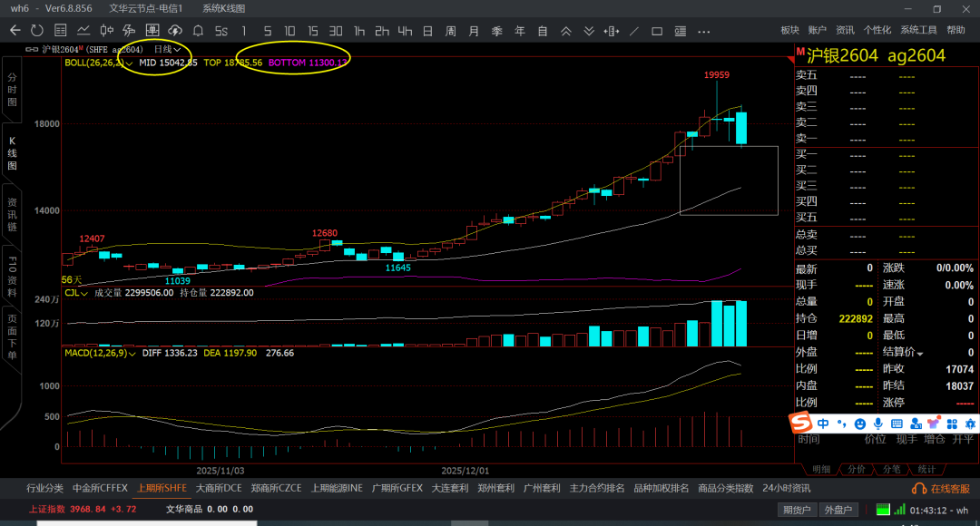Viewport: 980px width, 526px height.
Task: Expand the BOLL(26,26,2) indicator dropdown
Action: click(130, 63)
